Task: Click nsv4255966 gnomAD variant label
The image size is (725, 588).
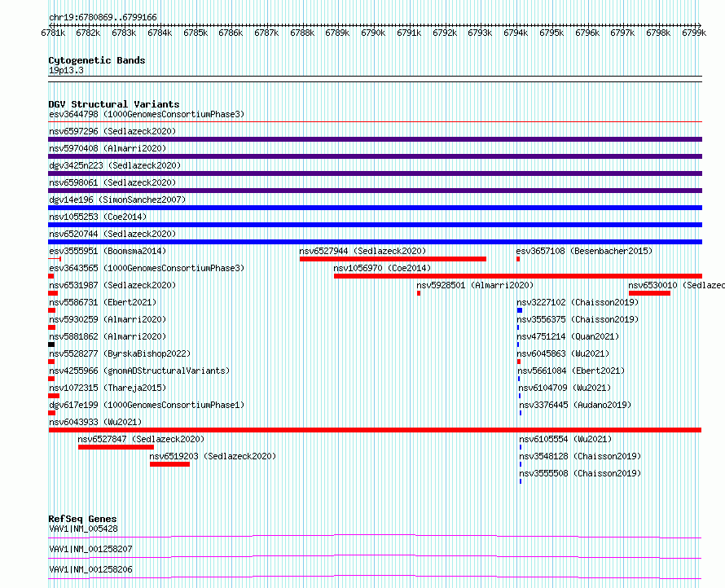Action: click(139, 371)
